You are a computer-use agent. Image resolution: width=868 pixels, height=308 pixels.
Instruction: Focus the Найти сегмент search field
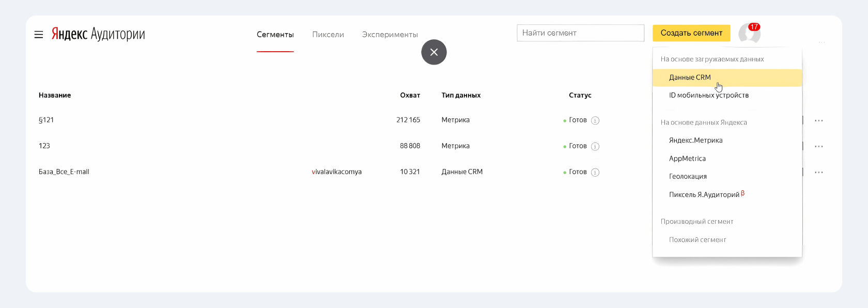pyautogui.click(x=581, y=33)
